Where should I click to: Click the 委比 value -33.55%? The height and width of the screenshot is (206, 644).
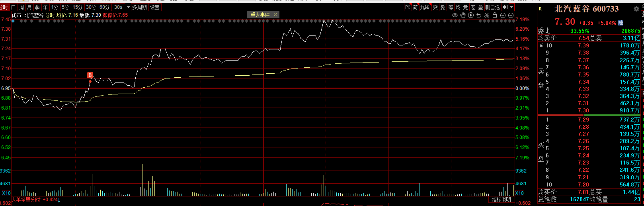[579, 31]
